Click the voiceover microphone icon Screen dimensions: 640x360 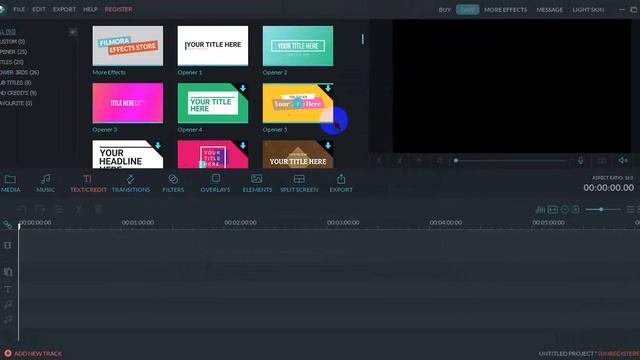(x=580, y=160)
